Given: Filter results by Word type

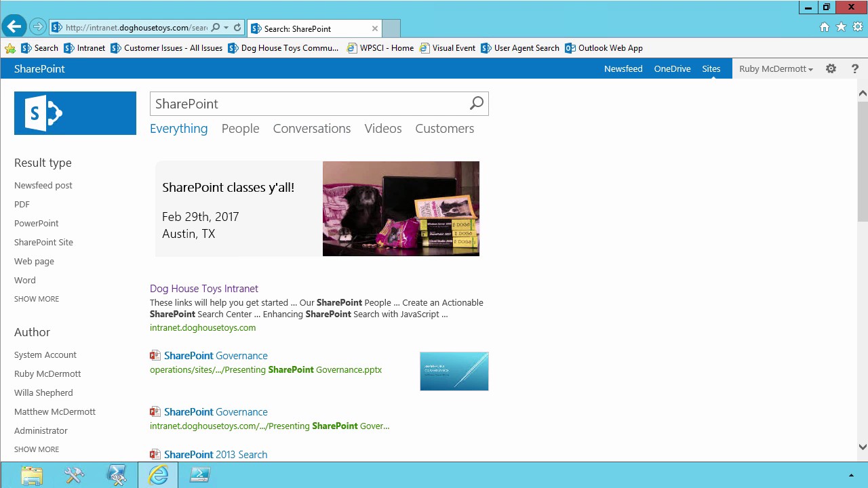Looking at the screenshot, I should coord(25,280).
